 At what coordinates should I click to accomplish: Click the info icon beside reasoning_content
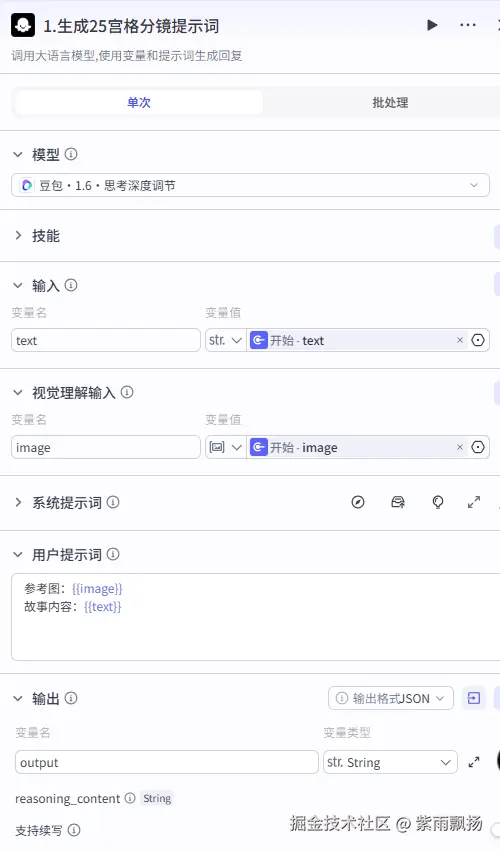pos(130,798)
